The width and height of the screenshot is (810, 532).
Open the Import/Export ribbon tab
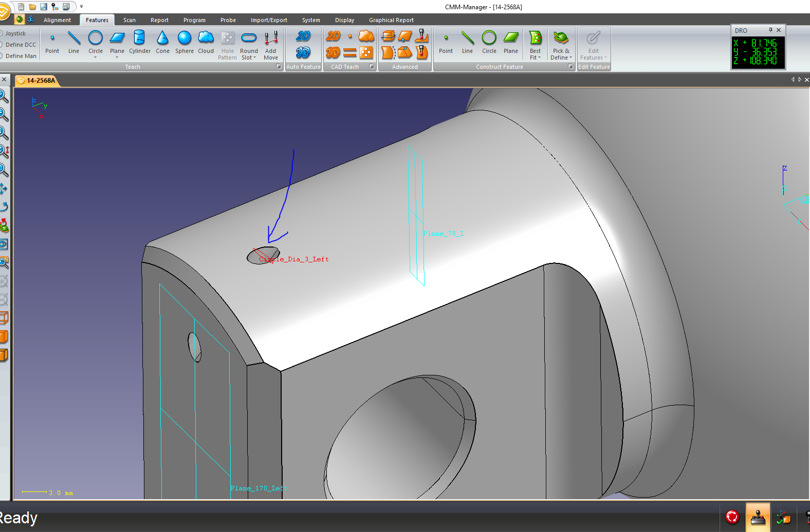pyautogui.click(x=269, y=20)
